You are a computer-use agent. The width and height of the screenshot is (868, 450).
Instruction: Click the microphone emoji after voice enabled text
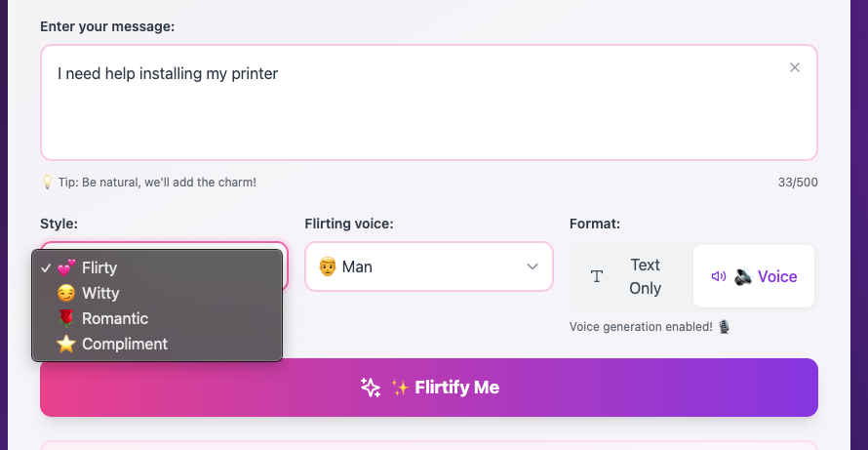pos(724,327)
